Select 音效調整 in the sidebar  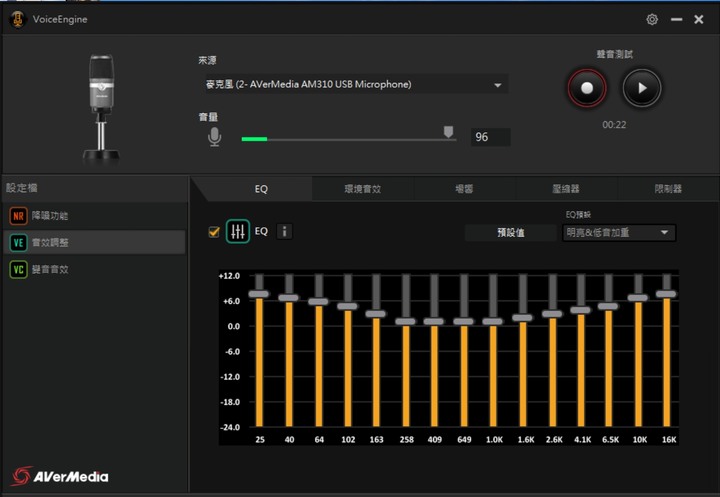[x=94, y=242]
